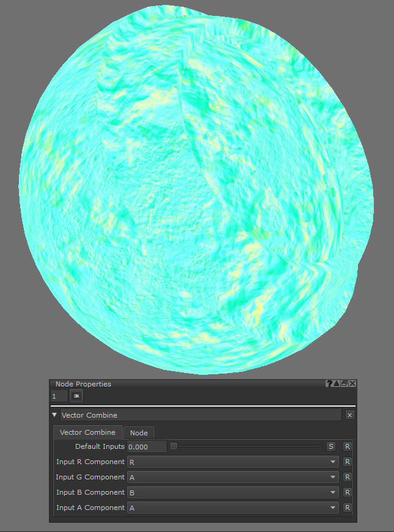Select the Vector Combine tab
This screenshot has height=532, width=394.
tap(87, 432)
